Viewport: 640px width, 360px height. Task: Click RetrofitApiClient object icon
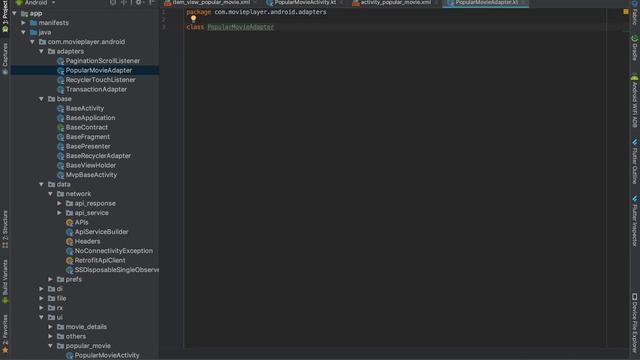coord(70,260)
